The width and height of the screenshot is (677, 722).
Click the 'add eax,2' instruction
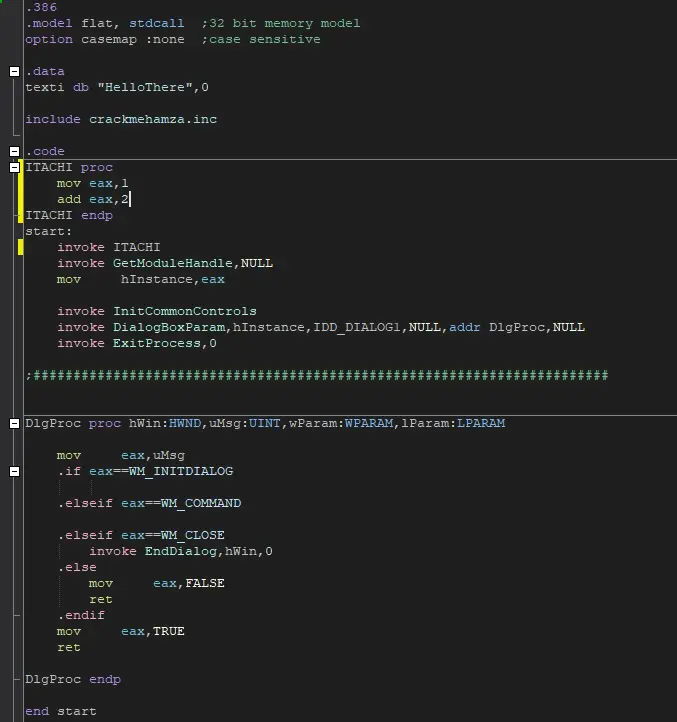click(93, 199)
